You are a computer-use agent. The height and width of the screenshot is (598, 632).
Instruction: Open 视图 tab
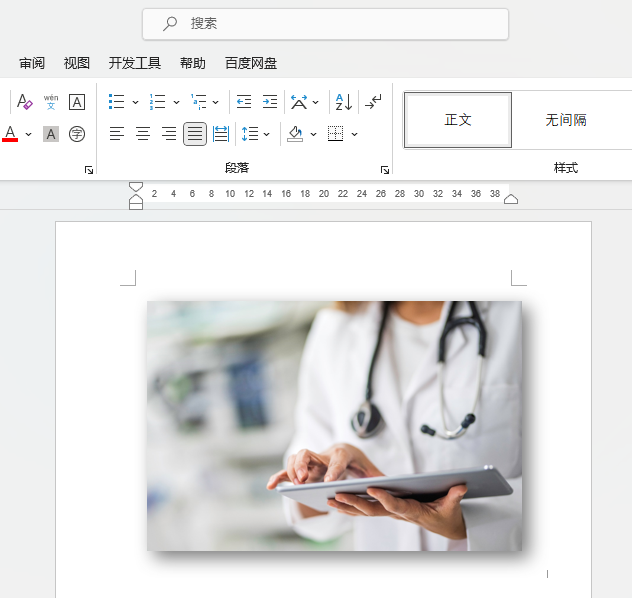[x=77, y=63]
